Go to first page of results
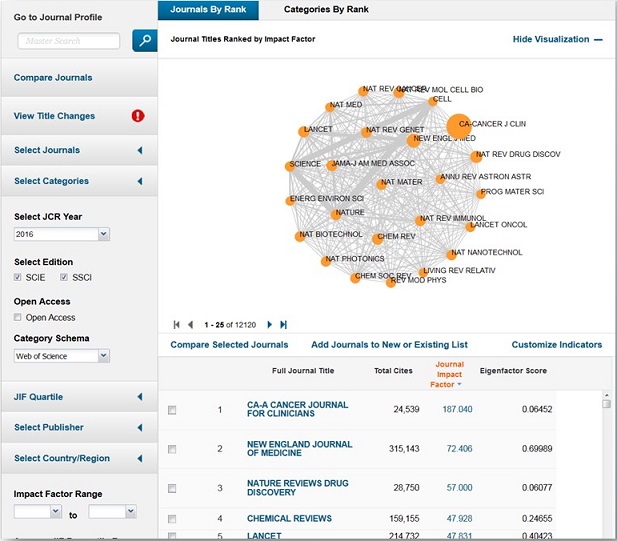 click(x=177, y=325)
